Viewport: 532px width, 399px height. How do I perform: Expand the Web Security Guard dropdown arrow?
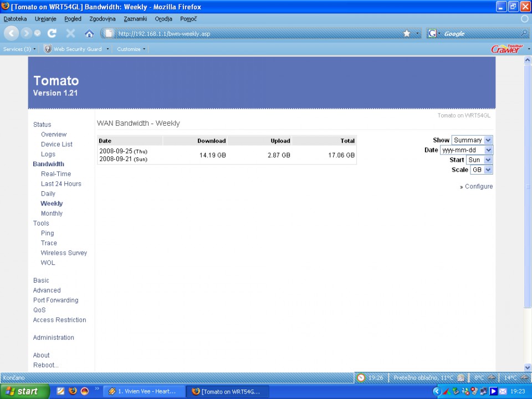108,49
